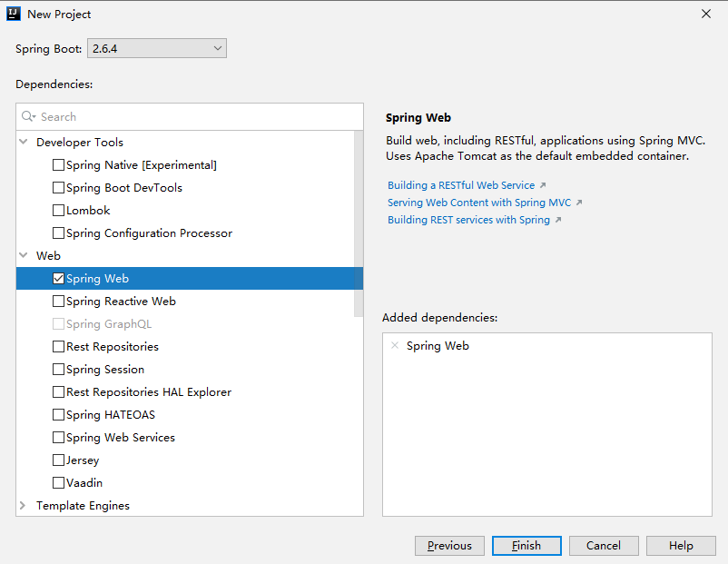Check Spring Configuration Processor
This screenshot has height=564, width=728.
(58, 233)
